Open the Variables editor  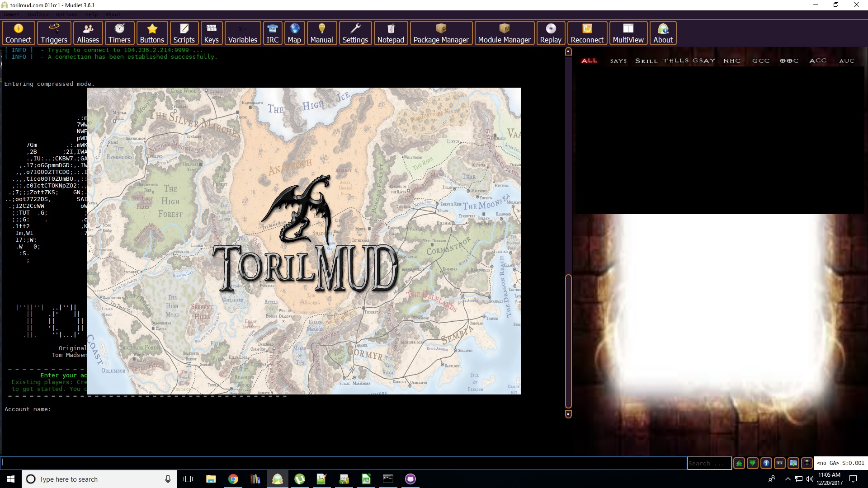pos(242,33)
